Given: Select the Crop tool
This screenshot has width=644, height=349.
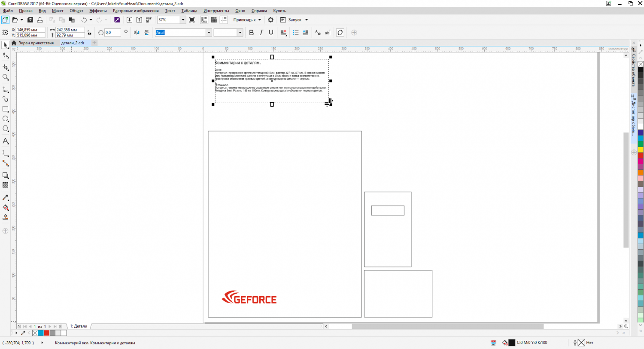Looking at the screenshot, I should 6,67.
